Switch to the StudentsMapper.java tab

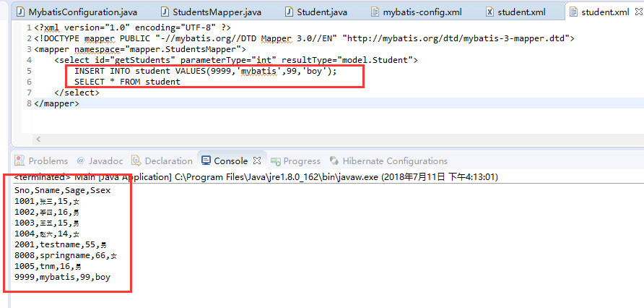(x=217, y=12)
